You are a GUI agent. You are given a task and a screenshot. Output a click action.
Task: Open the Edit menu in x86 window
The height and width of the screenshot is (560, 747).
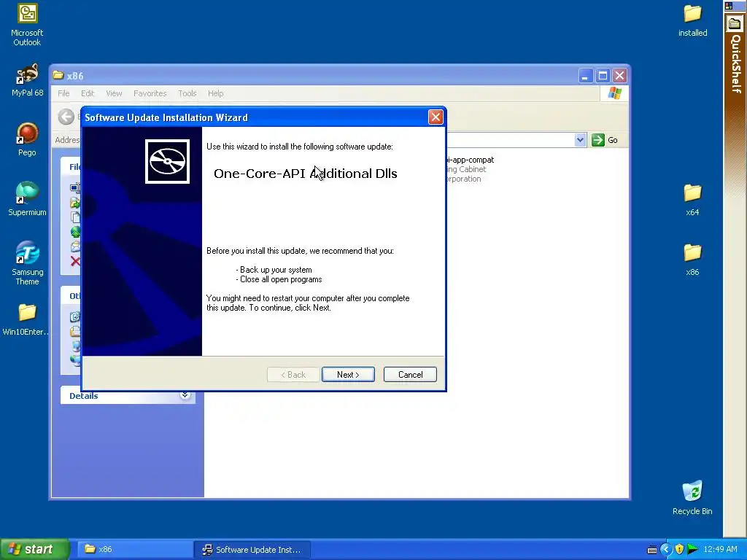point(88,93)
